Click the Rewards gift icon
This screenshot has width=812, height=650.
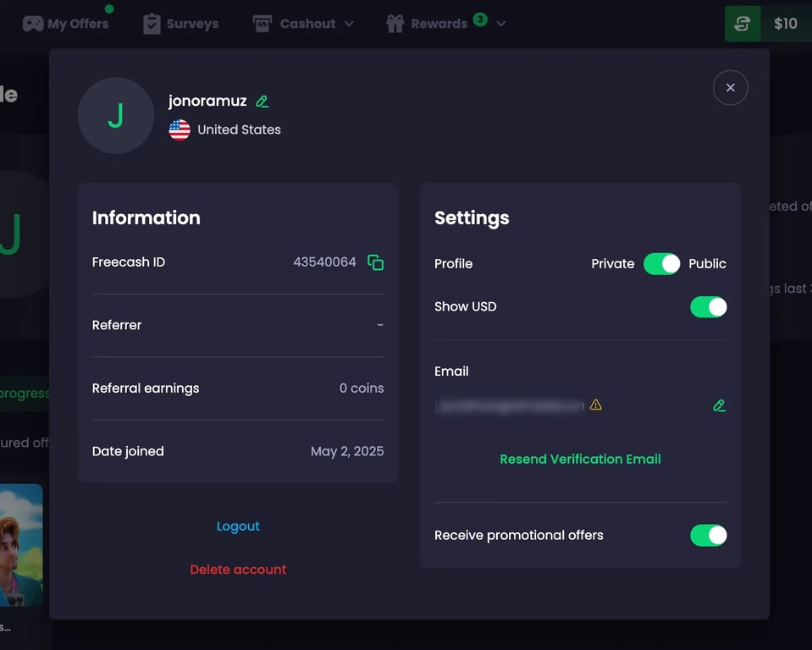[395, 24]
